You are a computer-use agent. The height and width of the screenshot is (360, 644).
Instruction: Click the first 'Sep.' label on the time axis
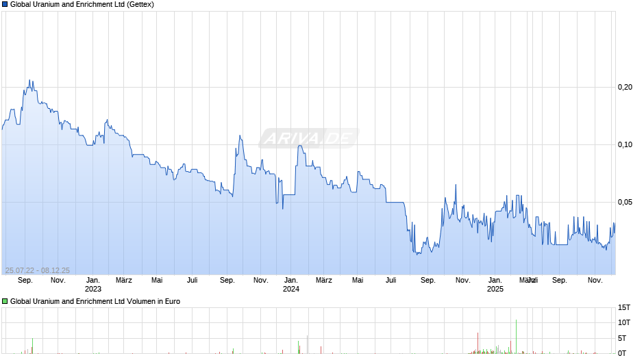coord(25,281)
